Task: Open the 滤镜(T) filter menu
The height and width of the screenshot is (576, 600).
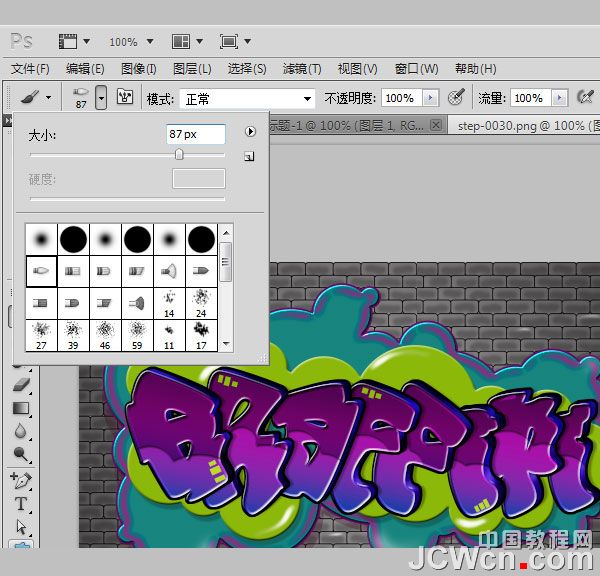Action: click(302, 69)
